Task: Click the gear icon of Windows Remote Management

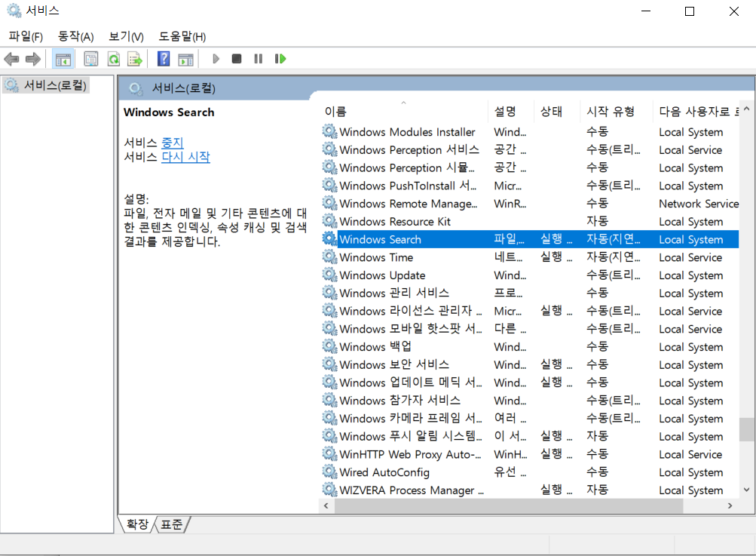Action: pyautogui.click(x=330, y=203)
